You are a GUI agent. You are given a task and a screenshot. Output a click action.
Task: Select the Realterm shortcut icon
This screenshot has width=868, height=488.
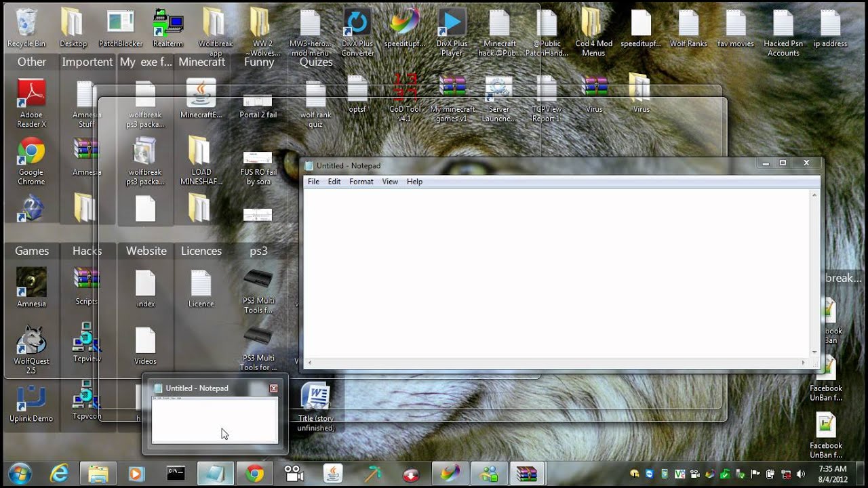click(168, 28)
